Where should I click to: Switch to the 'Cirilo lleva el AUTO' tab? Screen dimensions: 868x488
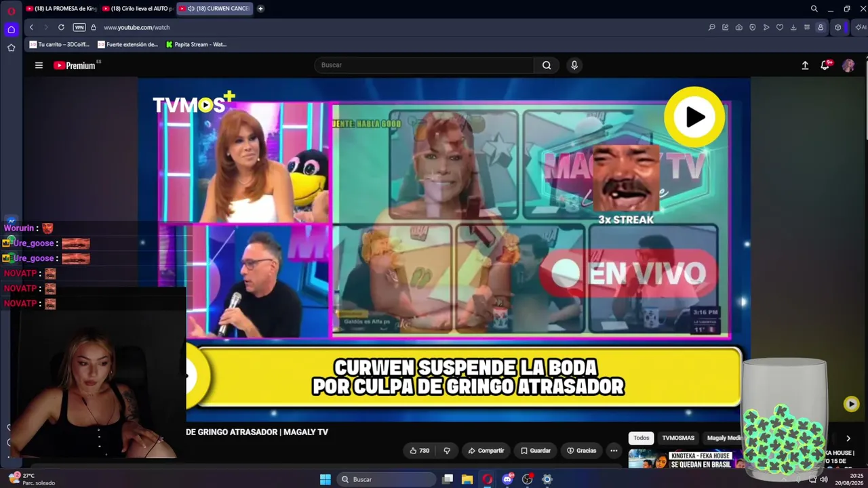point(138,9)
